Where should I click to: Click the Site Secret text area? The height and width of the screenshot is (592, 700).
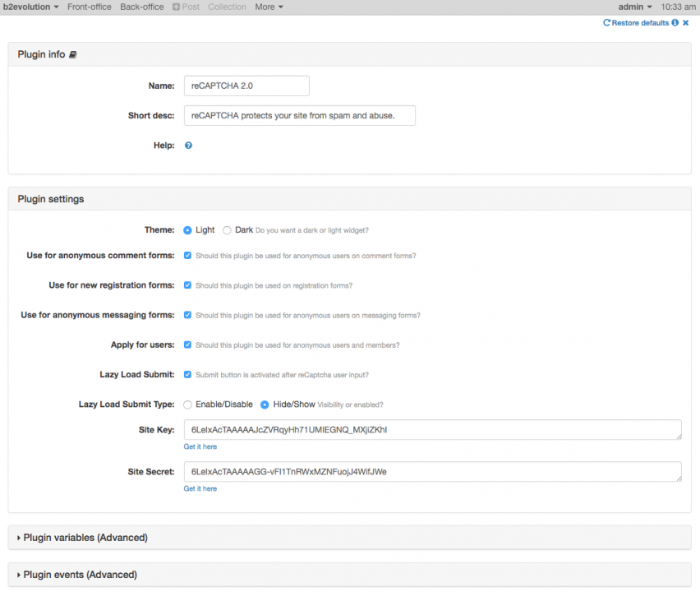pos(433,472)
